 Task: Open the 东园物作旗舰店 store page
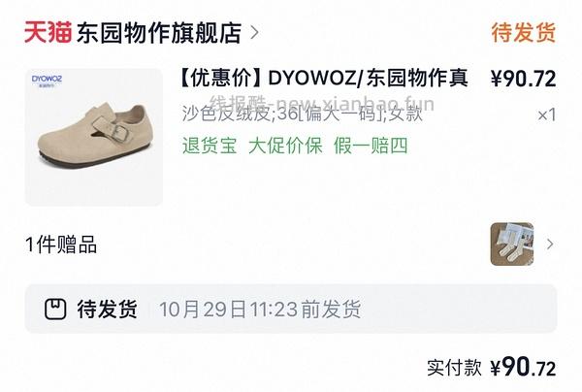pos(159,33)
